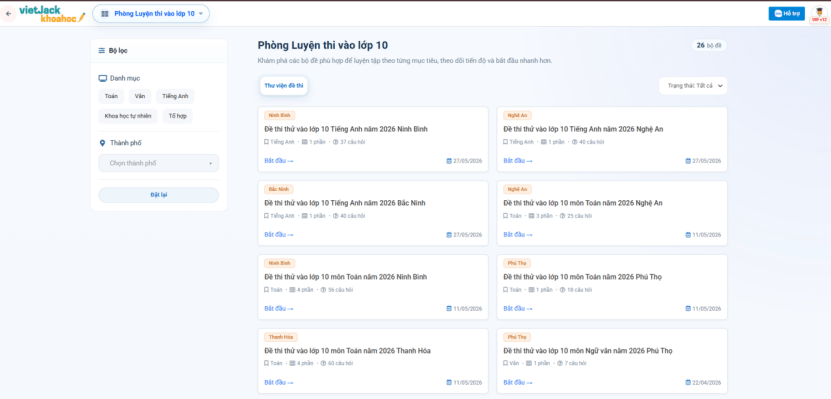The height and width of the screenshot is (399, 831).
Task: Click "18 câu hỏi" on Phú Thọ Toán card
Action: [579, 290]
